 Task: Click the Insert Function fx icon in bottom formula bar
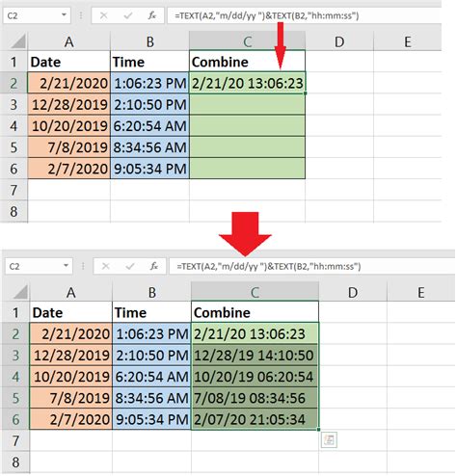154,266
